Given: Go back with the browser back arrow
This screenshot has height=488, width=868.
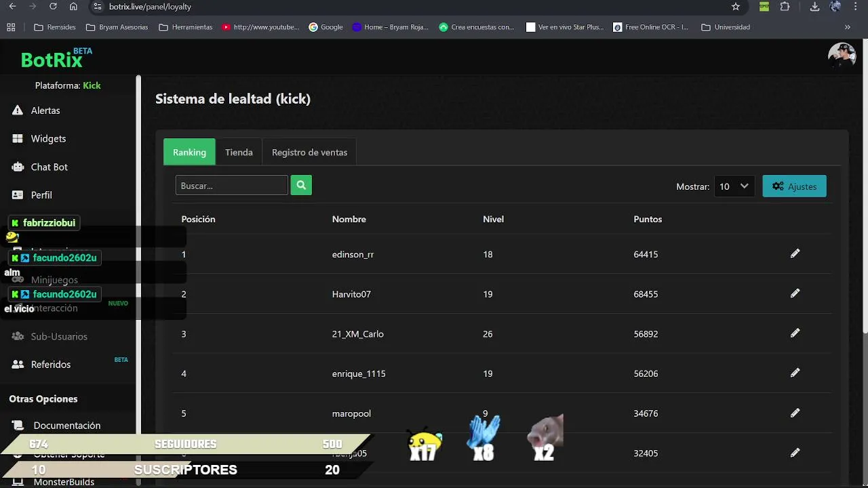Looking at the screenshot, I should tap(12, 7).
